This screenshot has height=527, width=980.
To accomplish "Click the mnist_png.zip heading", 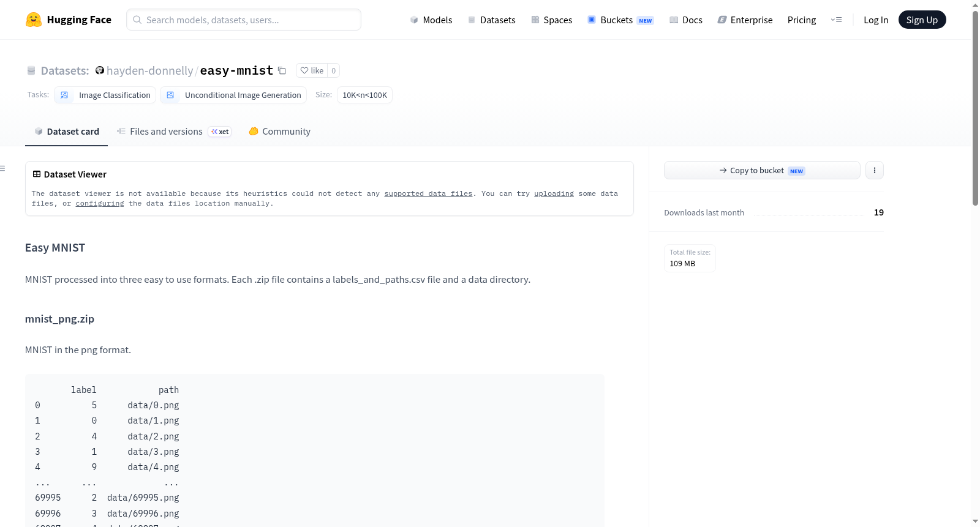I will 59,318.
